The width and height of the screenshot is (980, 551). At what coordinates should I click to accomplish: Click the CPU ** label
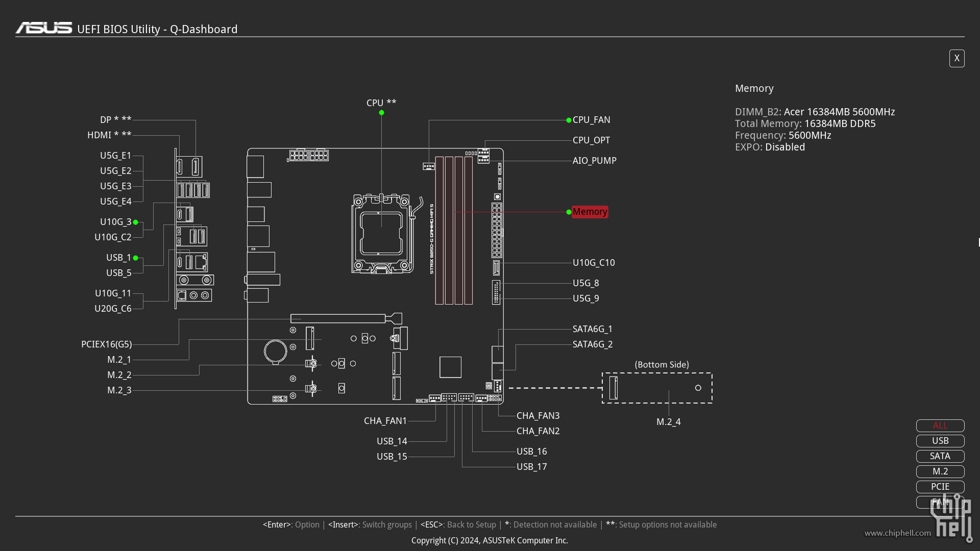tap(381, 103)
